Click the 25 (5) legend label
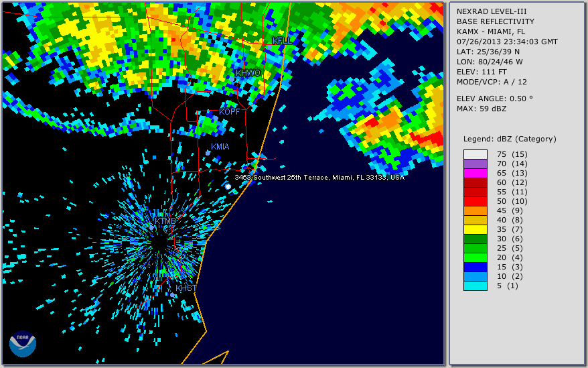This screenshot has width=588, height=368. [510, 248]
